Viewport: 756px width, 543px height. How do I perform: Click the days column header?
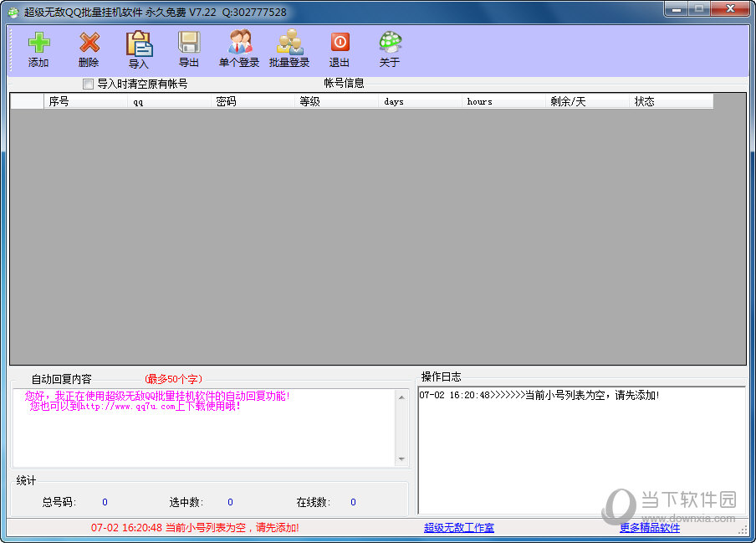pyautogui.click(x=420, y=101)
